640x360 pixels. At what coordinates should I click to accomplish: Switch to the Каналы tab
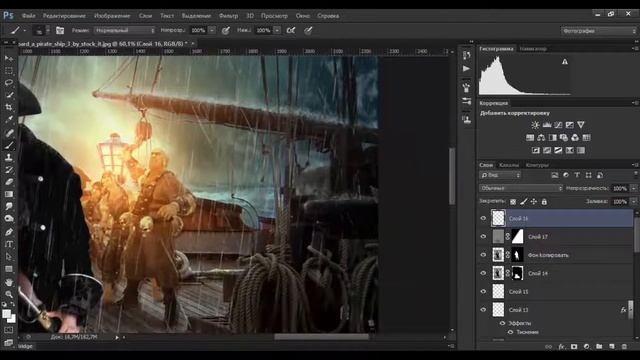click(509, 165)
